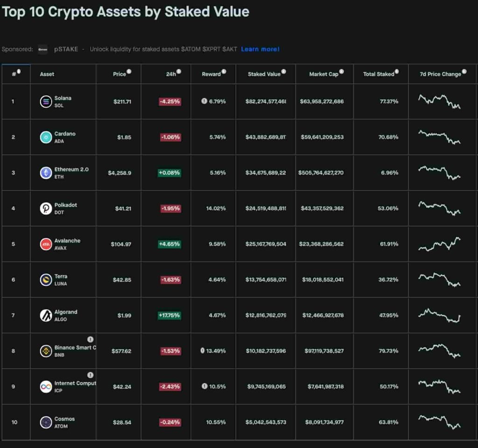Open the info badge above Binance Smart Chain
The width and height of the screenshot is (478, 448).
pyautogui.click(x=91, y=340)
